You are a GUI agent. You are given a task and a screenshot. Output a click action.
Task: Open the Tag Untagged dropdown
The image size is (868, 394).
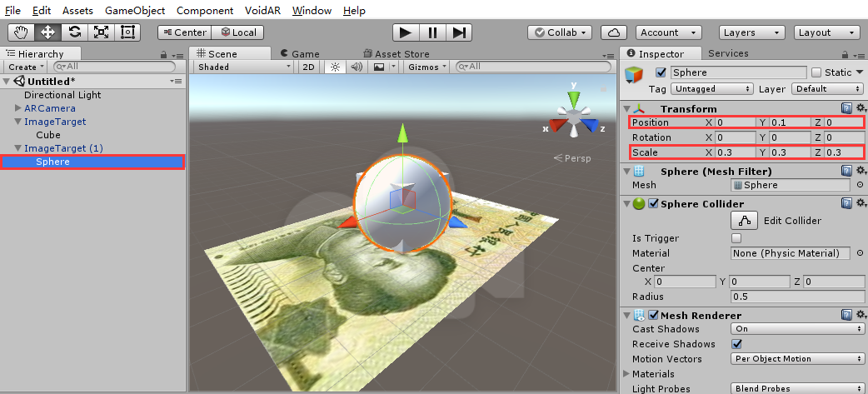tap(712, 88)
